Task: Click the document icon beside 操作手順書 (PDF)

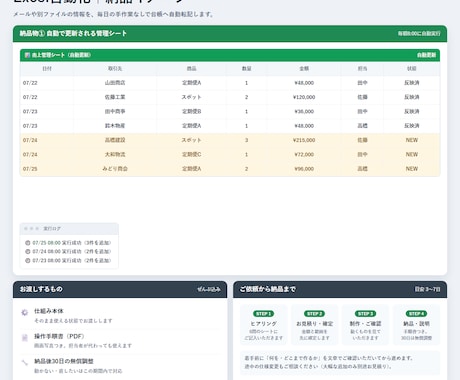Action: coord(24,338)
